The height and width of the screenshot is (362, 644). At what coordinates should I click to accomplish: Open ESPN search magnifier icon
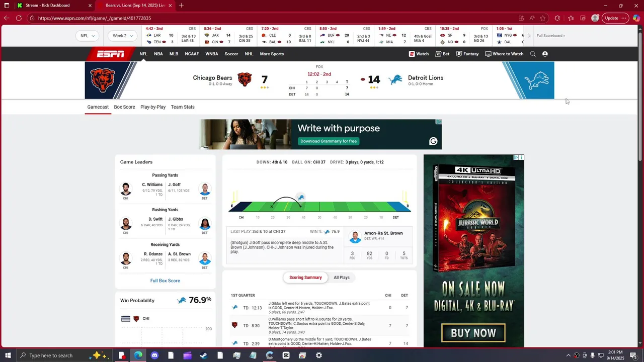(x=533, y=54)
